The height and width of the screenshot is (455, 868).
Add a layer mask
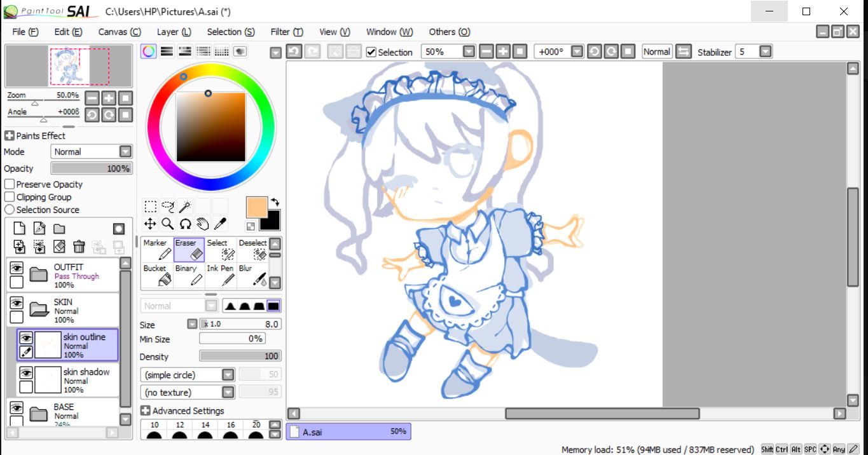pyautogui.click(x=118, y=229)
